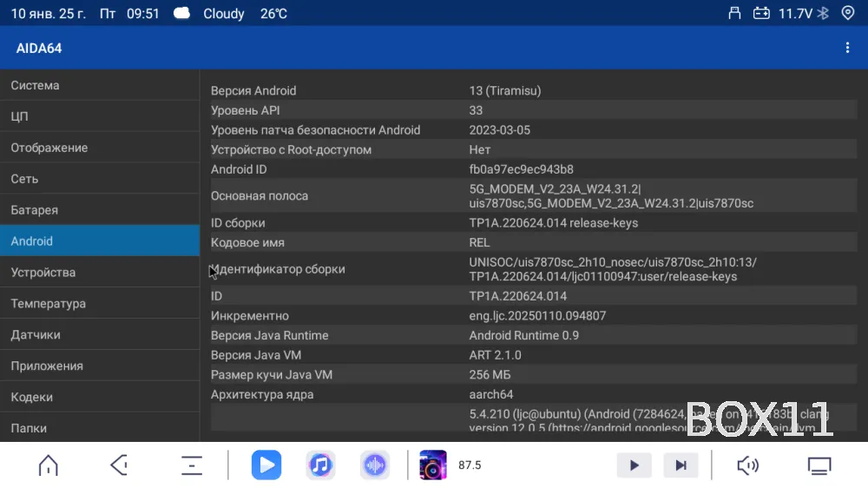Image resolution: width=868 pixels, height=488 pixels.
Task: Open the purple voice assistant app
Action: point(375,465)
